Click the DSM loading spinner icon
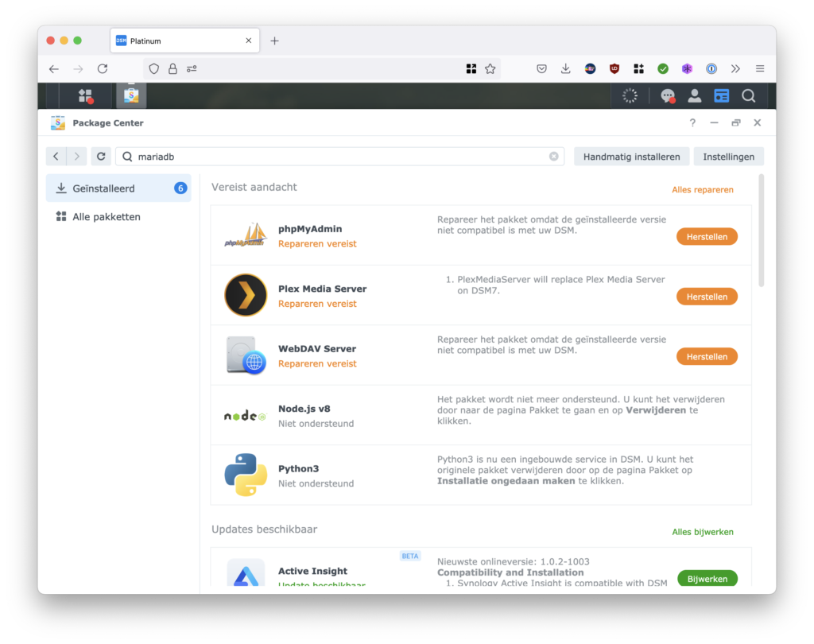The width and height of the screenshot is (814, 644). click(x=630, y=95)
